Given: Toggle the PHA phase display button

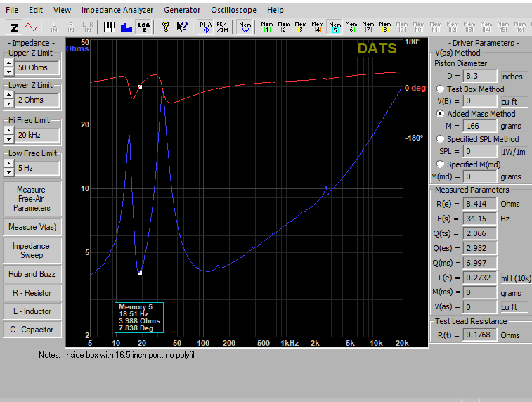Looking at the screenshot, I should pos(206,27).
